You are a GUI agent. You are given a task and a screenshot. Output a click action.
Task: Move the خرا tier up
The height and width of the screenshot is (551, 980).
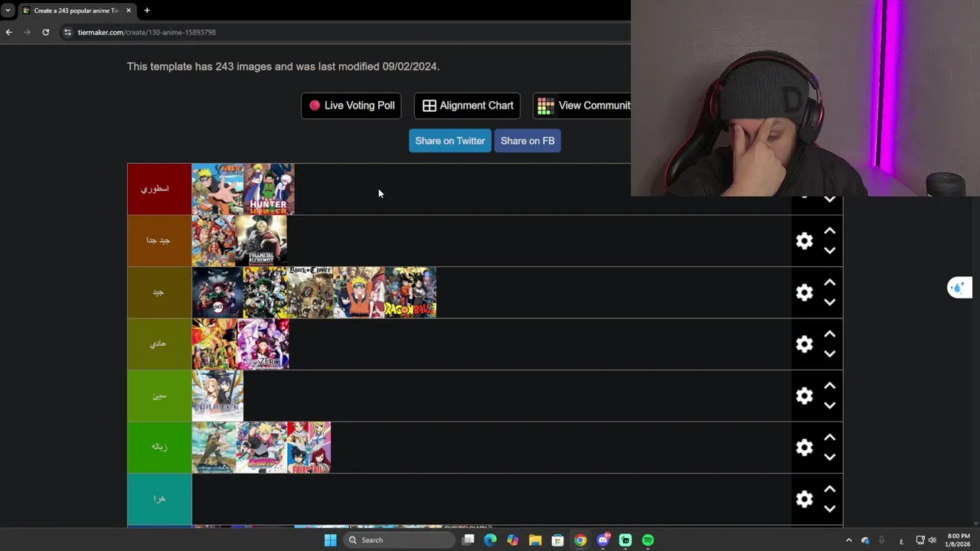829,489
